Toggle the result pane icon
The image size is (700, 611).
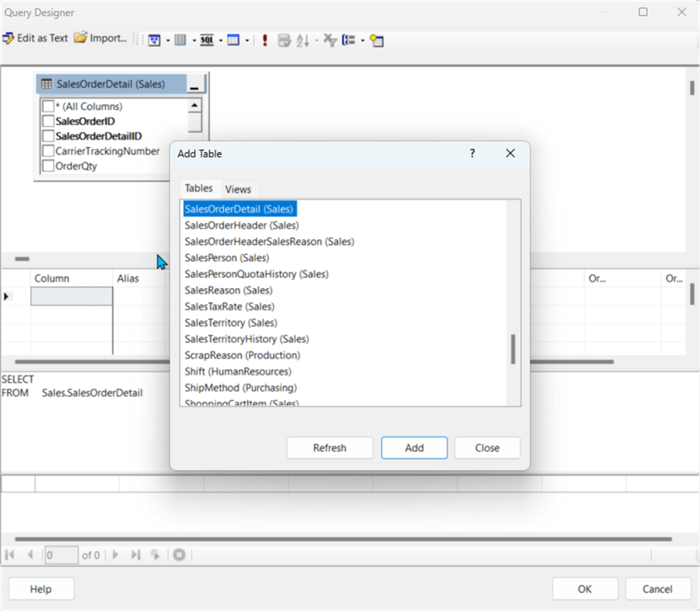(233, 40)
